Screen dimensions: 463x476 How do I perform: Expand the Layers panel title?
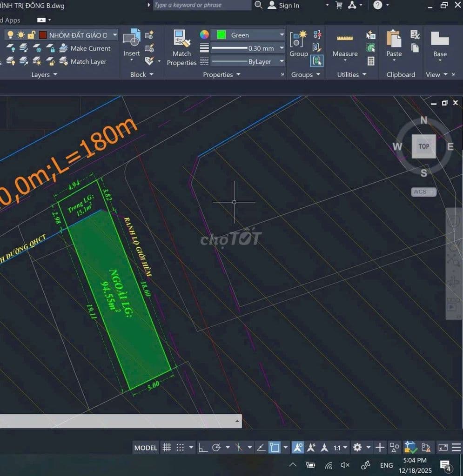tap(44, 74)
